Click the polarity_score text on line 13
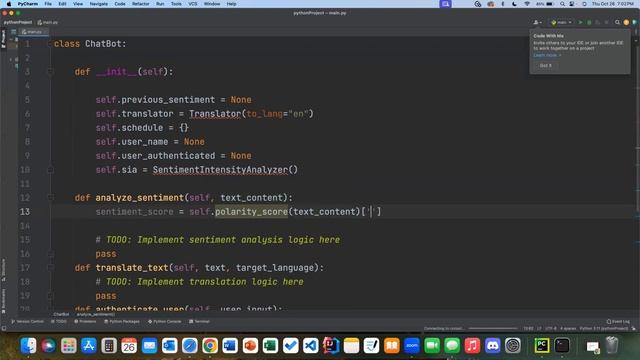 coord(251,212)
